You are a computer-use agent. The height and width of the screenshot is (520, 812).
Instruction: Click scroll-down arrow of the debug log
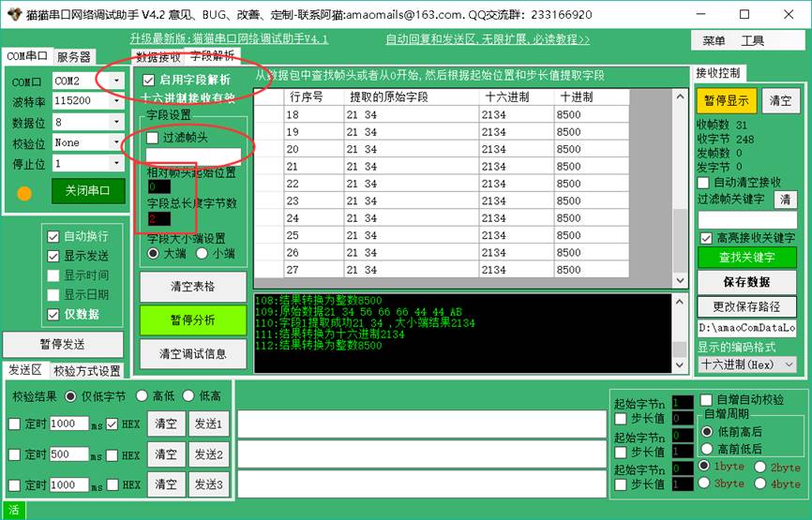tap(681, 365)
